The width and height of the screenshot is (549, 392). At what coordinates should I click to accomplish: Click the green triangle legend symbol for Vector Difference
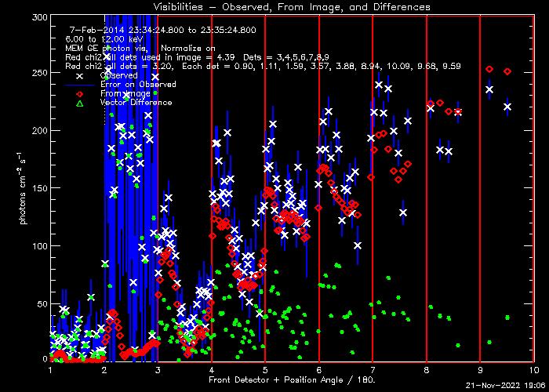(x=80, y=103)
